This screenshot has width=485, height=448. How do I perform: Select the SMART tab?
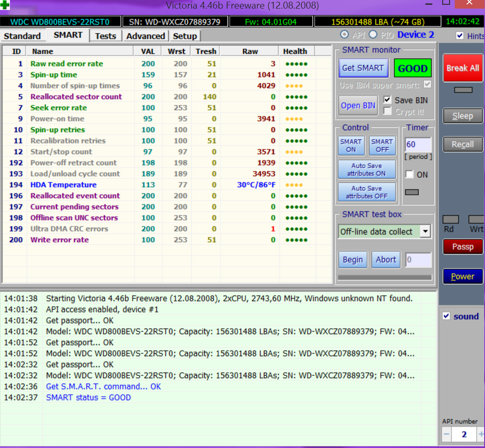pos(68,35)
